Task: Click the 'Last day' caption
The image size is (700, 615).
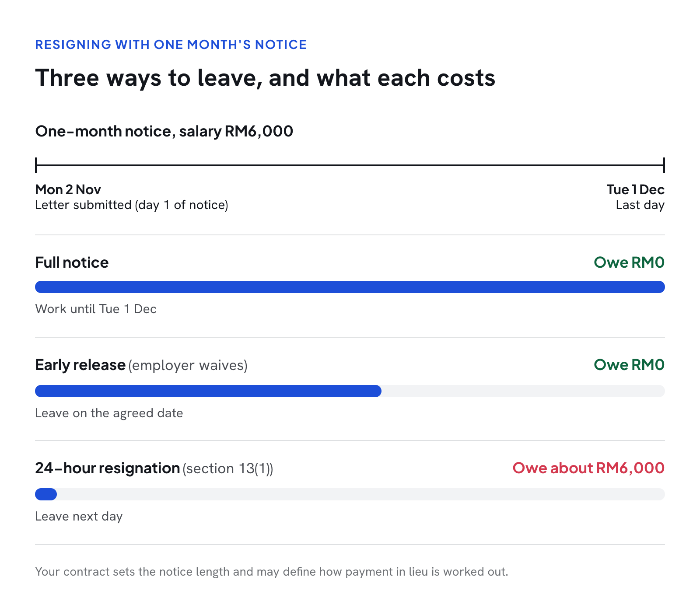Action: (640, 205)
